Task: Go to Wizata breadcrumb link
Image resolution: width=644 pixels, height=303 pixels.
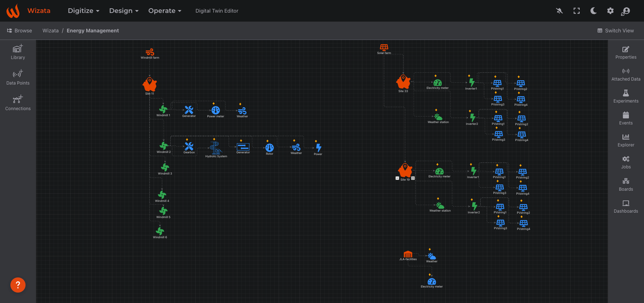Action: tap(51, 31)
